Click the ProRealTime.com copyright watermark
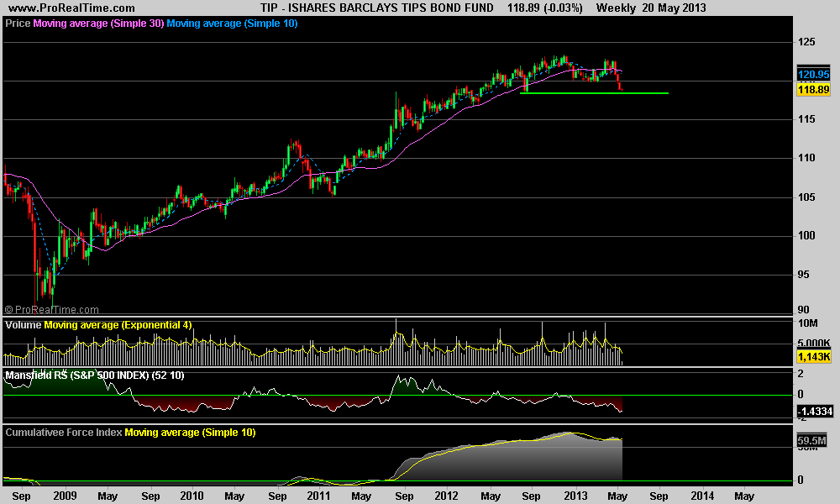This screenshot has height=504, width=840. [x=51, y=310]
